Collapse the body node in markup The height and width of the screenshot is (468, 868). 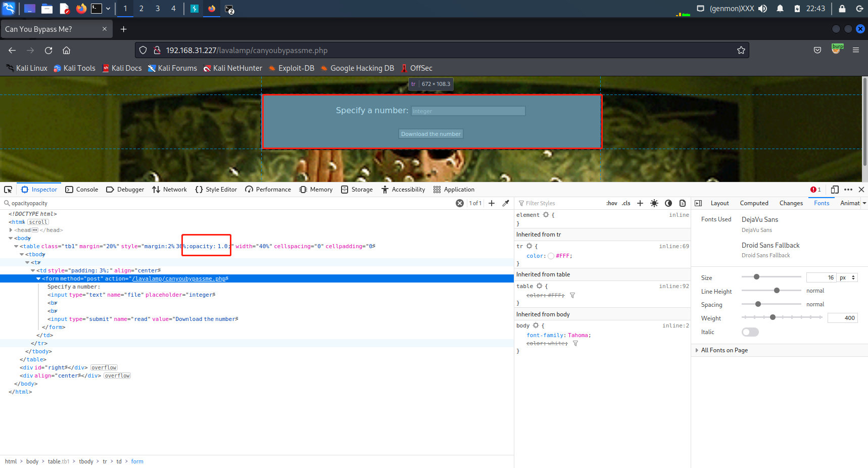(x=11, y=238)
